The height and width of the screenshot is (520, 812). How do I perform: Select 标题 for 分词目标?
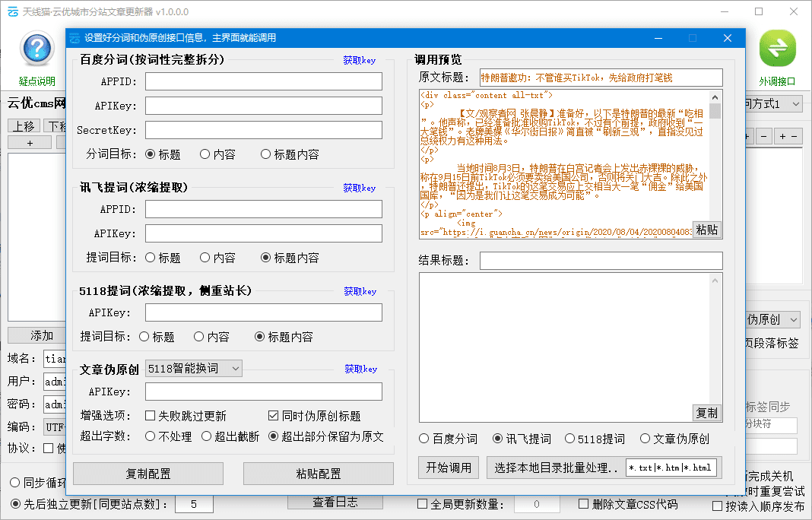point(151,154)
